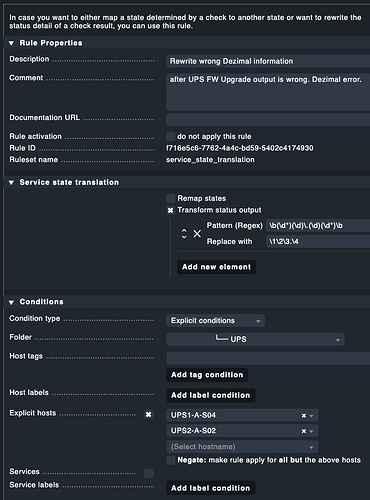The image size is (370, 500).
Task: Click the Rule activation label
Action: (35, 136)
